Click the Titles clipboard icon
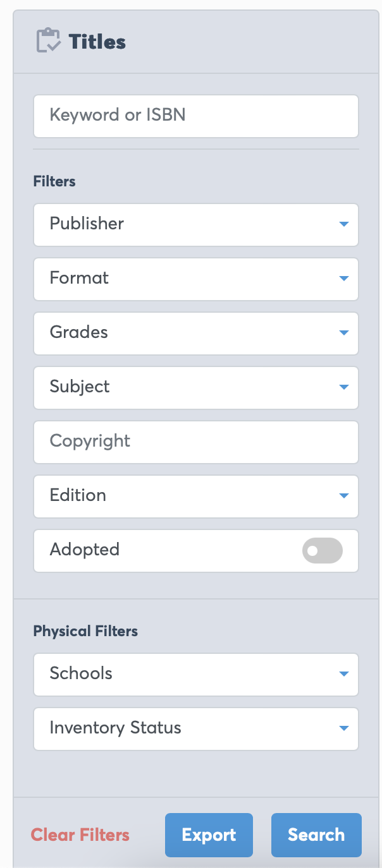 [49, 42]
